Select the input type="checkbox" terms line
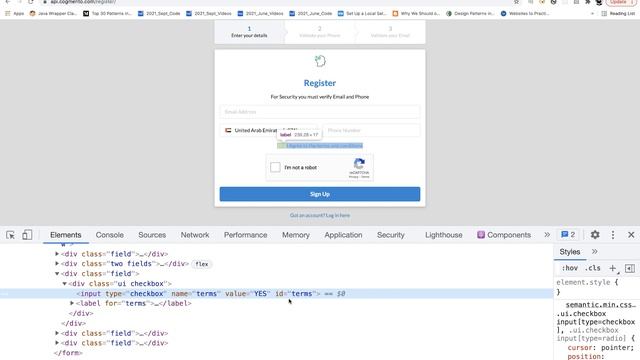 [276, 293]
